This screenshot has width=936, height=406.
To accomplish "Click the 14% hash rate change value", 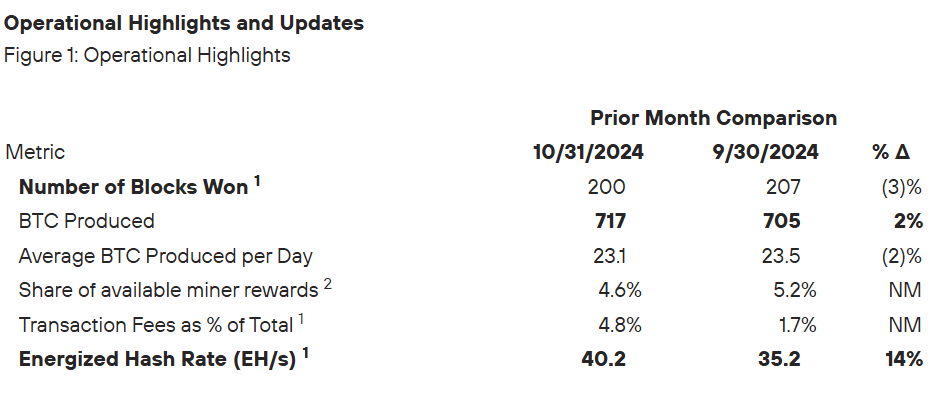I will 904,359.
